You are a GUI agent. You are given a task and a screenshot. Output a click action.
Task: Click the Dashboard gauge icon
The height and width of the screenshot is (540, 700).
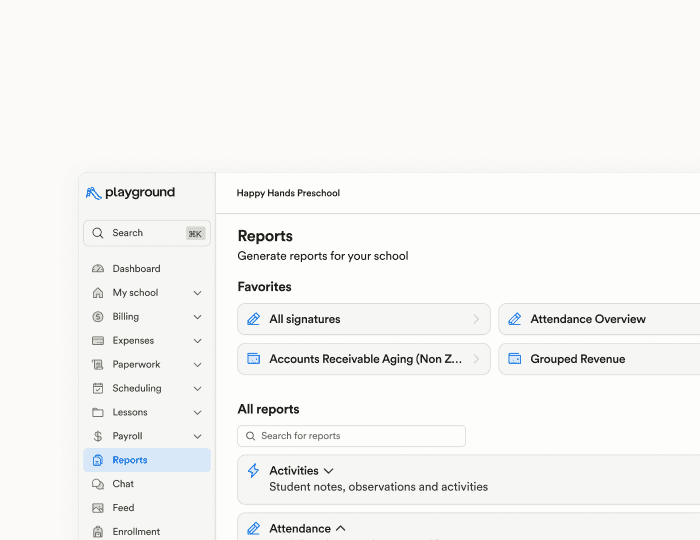click(98, 269)
